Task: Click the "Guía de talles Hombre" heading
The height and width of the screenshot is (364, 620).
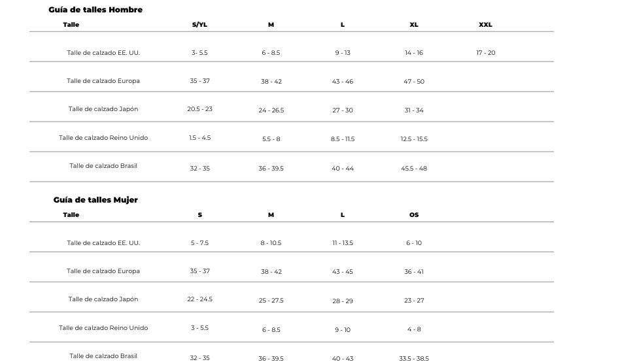Action: click(x=95, y=10)
